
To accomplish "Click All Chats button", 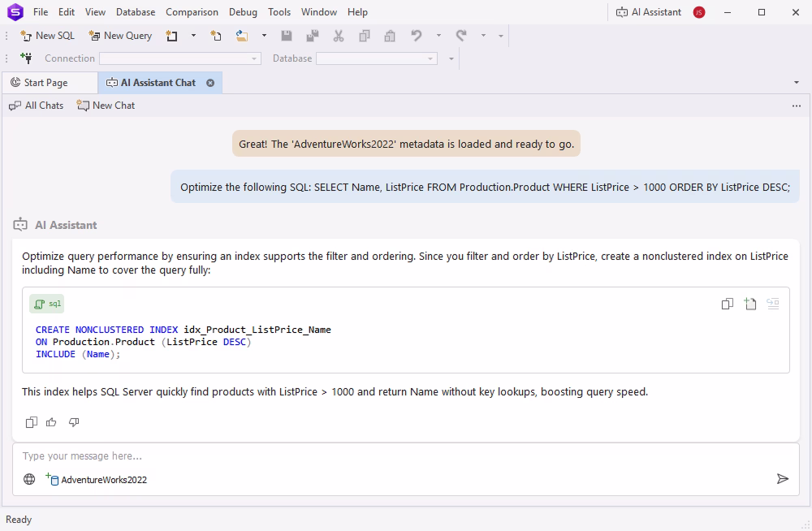I will (37, 106).
